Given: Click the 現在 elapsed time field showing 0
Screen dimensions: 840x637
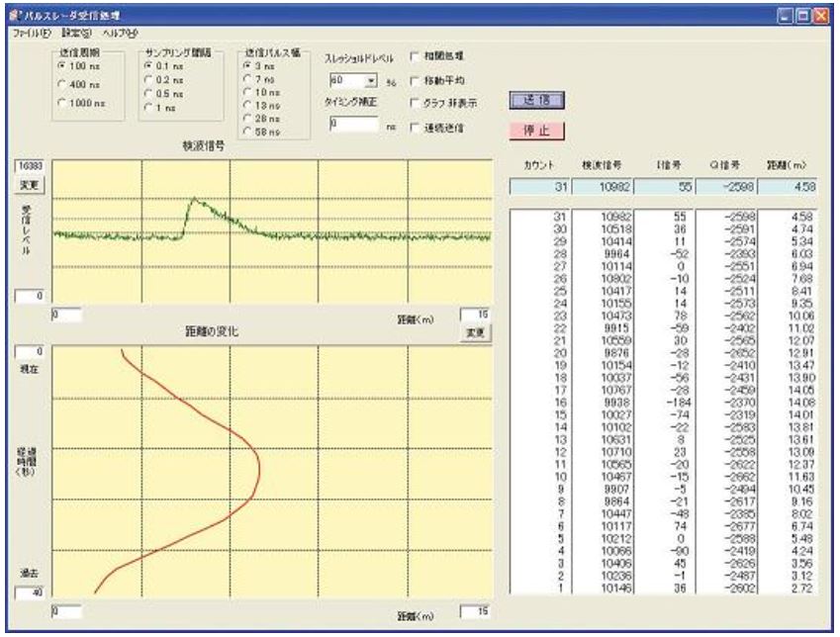Looking at the screenshot, I should [30, 352].
